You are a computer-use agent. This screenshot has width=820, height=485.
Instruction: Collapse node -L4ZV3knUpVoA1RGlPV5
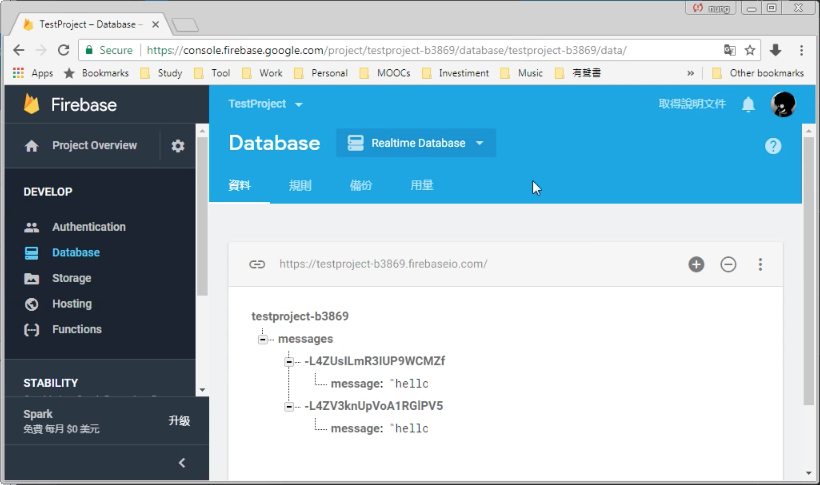tap(289, 407)
